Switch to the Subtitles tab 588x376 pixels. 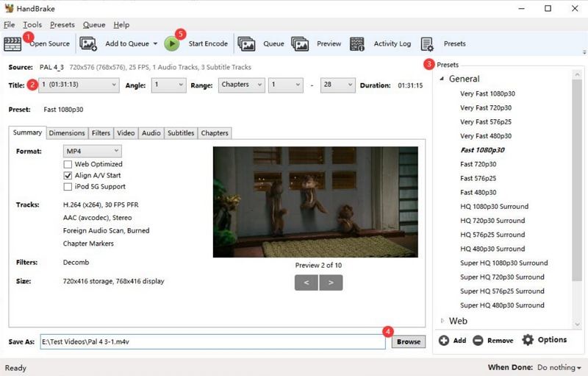pyautogui.click(x=181, y=133)
